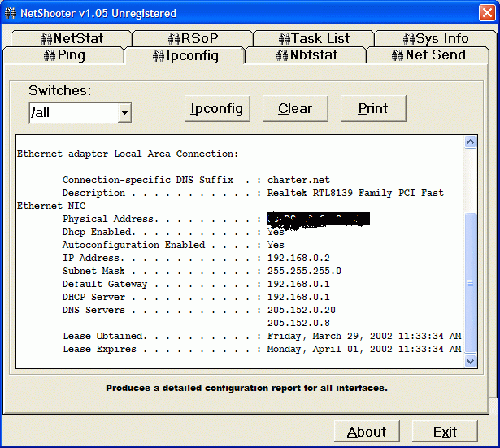The height and width of the screenshot is (448, 500).
Task: Click the output vertical scrollbar thumb
Action: pyautogui.click(x=471, y=282)
